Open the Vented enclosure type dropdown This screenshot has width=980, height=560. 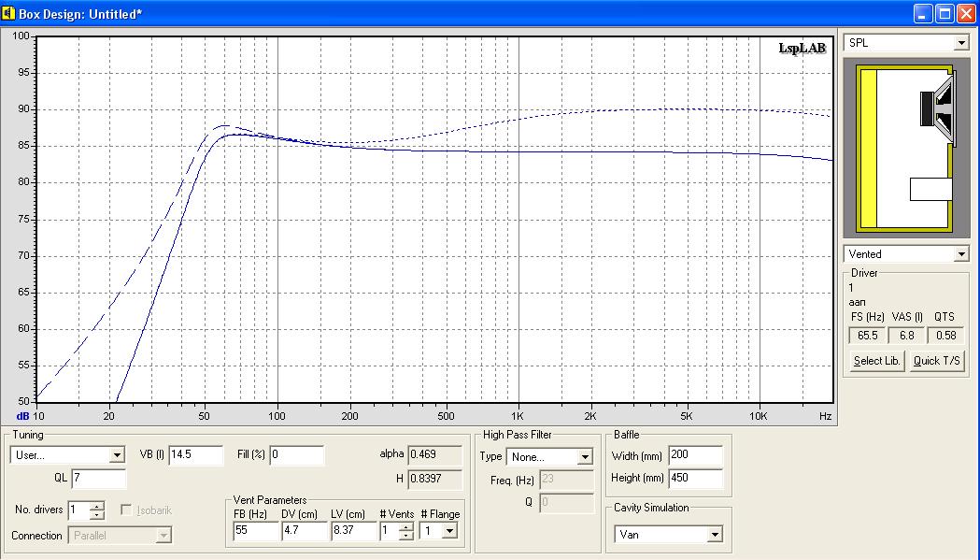coord(961,254)
